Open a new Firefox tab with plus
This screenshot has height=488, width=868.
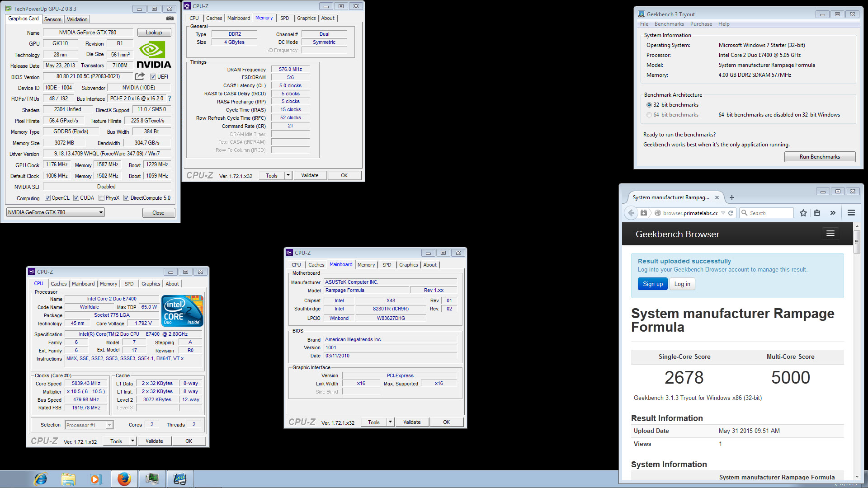click(x=732, y=197)
